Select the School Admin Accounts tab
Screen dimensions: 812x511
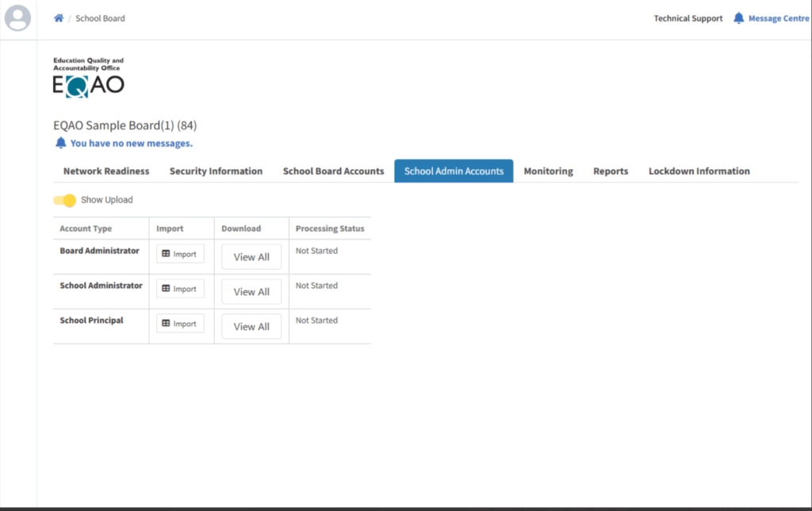454,171
